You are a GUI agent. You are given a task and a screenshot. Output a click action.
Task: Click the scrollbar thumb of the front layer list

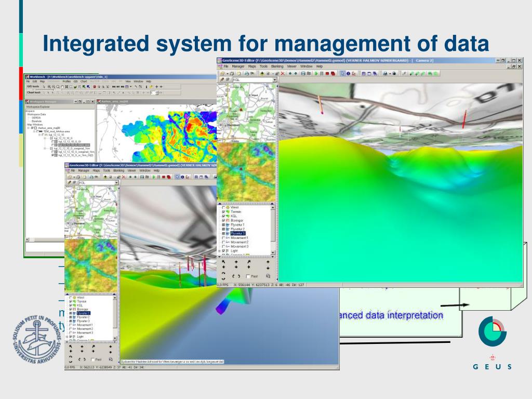tap(273, 225)
